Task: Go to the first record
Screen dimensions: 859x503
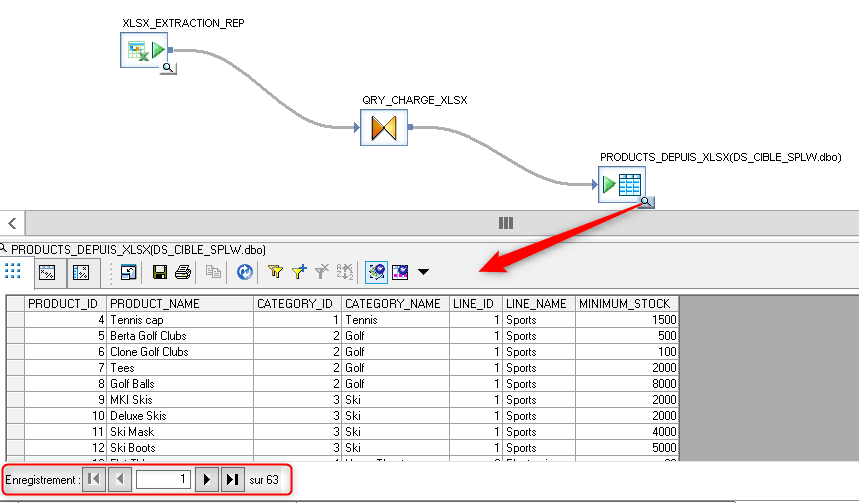Action: point(93,480)
